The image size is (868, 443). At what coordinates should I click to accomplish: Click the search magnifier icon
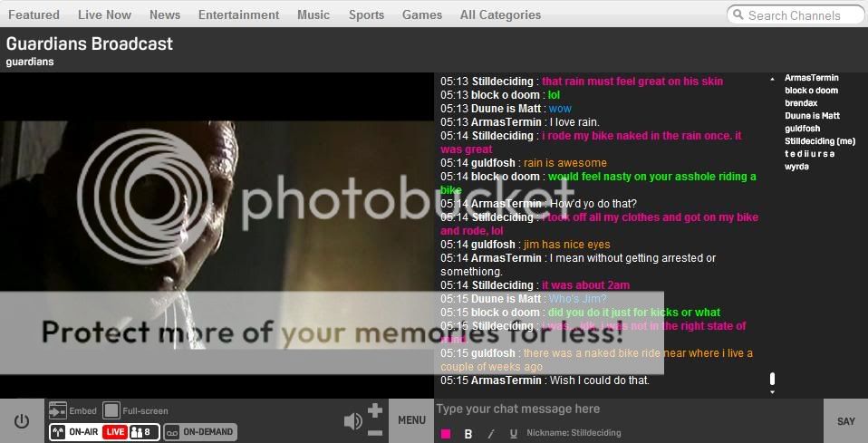pyautogui.click(x=738, y=14)
